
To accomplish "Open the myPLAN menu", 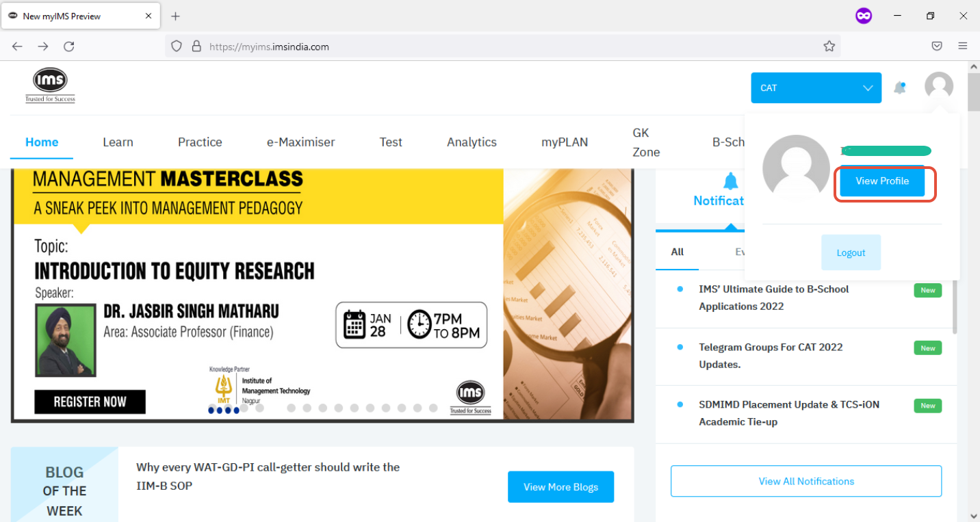I will coord(565,142).
